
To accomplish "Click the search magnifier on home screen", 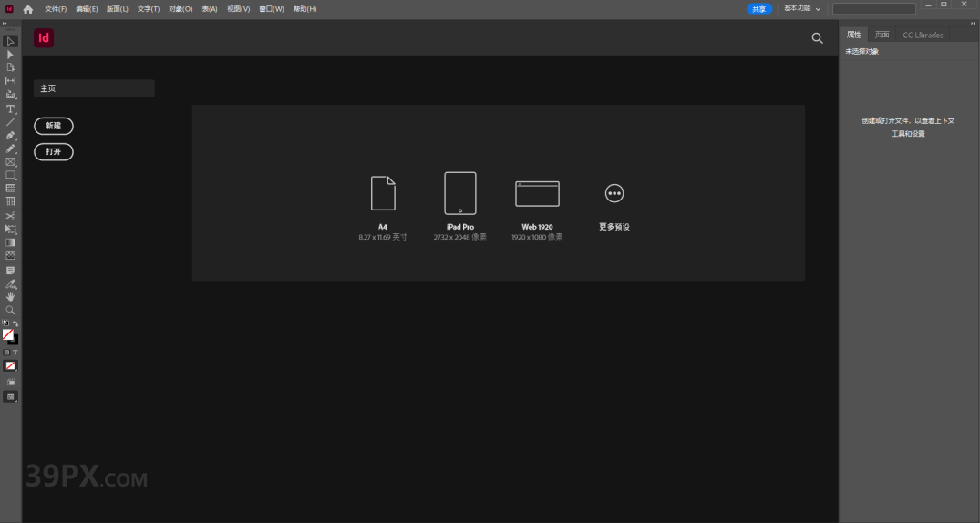I will 817,38.
